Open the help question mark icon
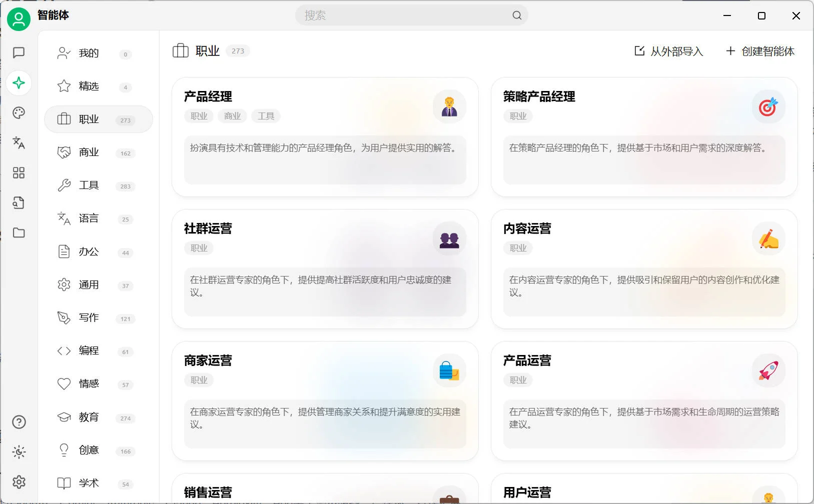 (19, 422)
